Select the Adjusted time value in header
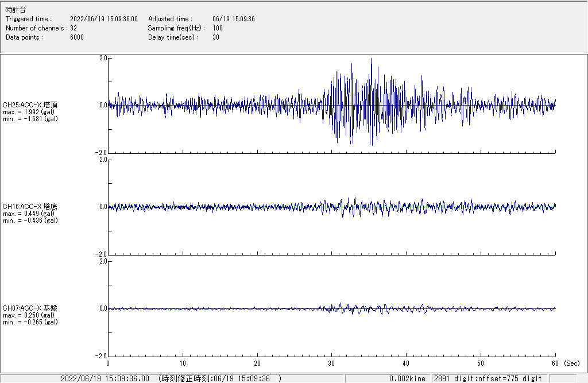The image size is (588, 383). click(x=234, y=19)
